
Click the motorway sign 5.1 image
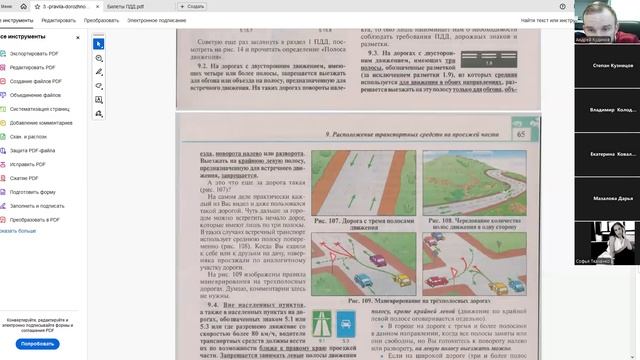tap(322, 324)
